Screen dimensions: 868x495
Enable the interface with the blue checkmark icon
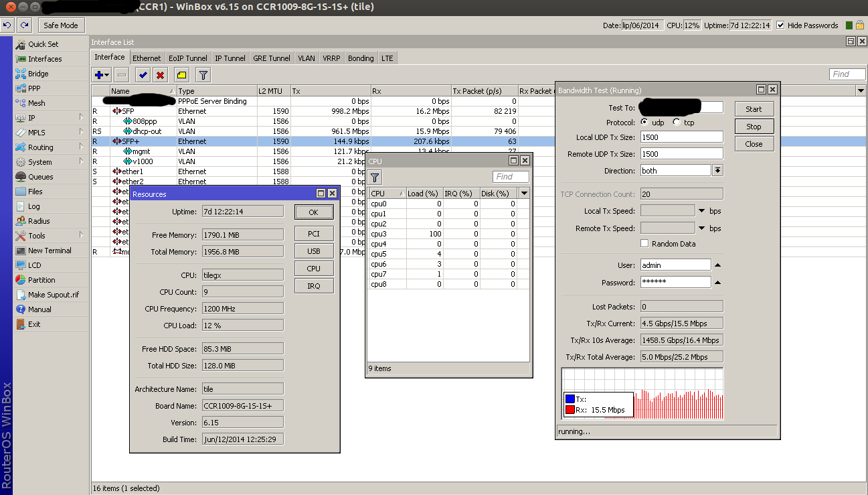(143, 75)
